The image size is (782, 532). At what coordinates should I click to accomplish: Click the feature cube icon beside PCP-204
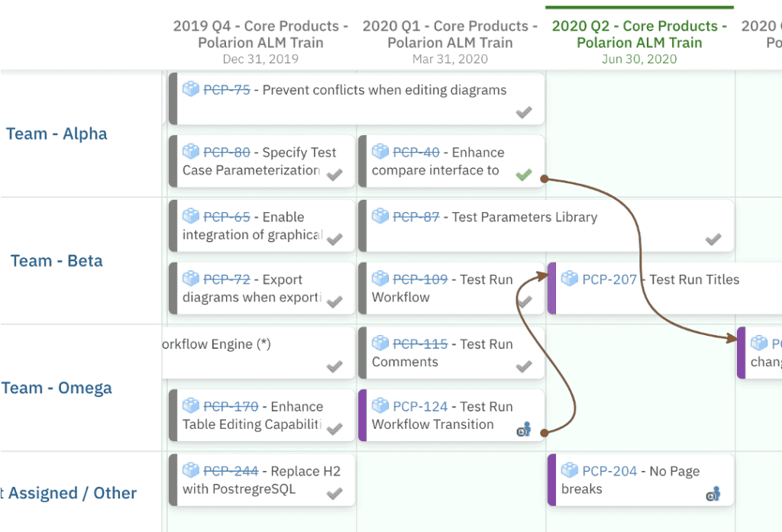click(x=570, y=469)
